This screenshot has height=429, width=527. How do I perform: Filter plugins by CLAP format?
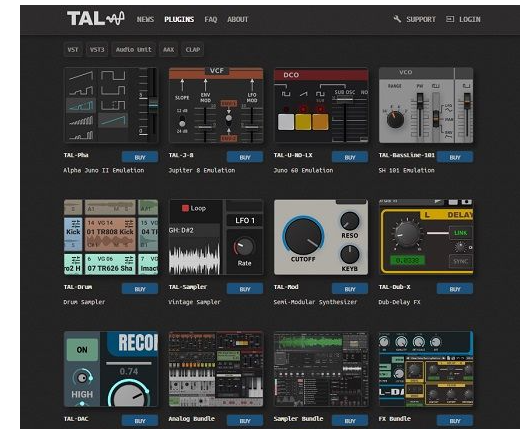click(193, 50)
